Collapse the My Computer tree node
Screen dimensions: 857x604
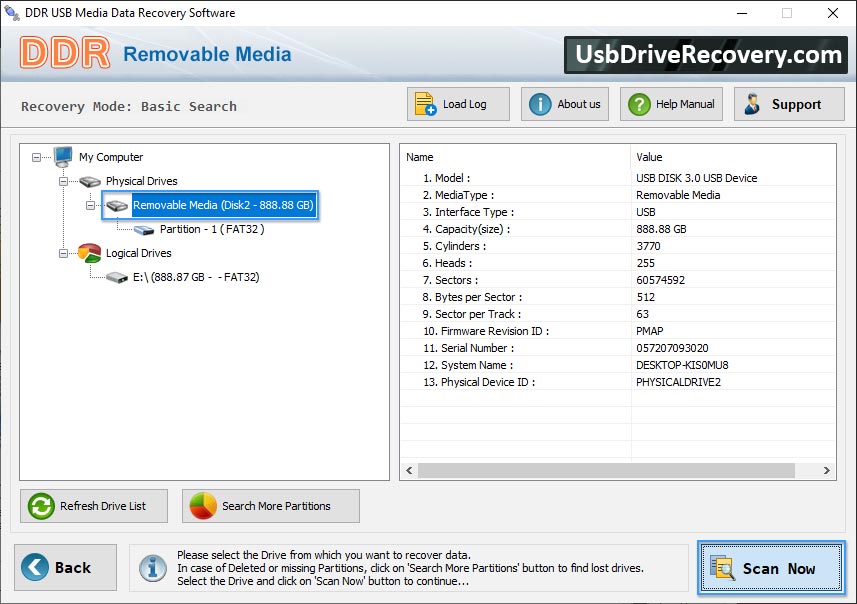[36, 157]
